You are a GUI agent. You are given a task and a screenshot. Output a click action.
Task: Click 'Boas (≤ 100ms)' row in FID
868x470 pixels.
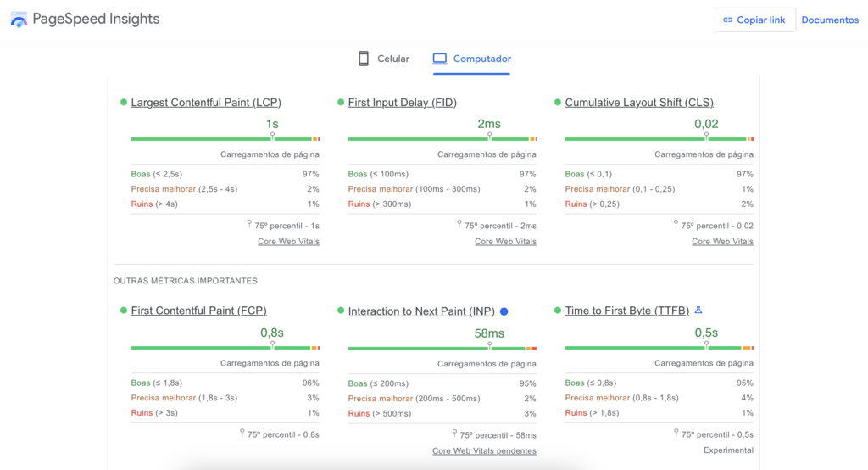442,174
